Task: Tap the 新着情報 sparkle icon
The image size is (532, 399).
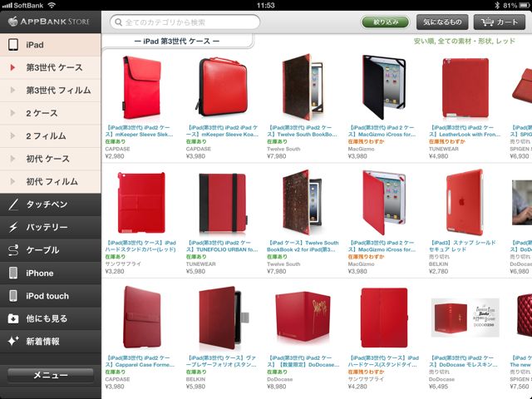Action: coord(13,341)
